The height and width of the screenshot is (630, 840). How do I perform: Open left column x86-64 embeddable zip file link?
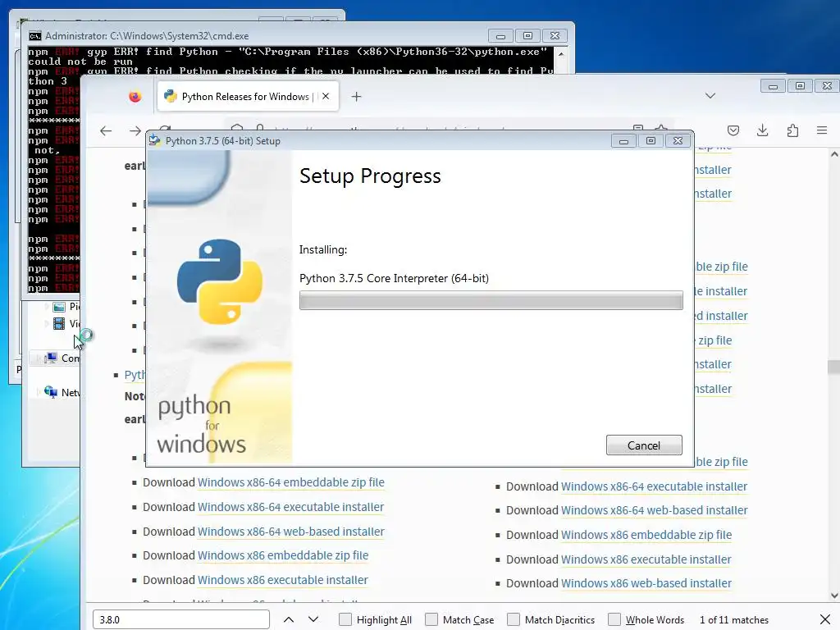[291, 482]
